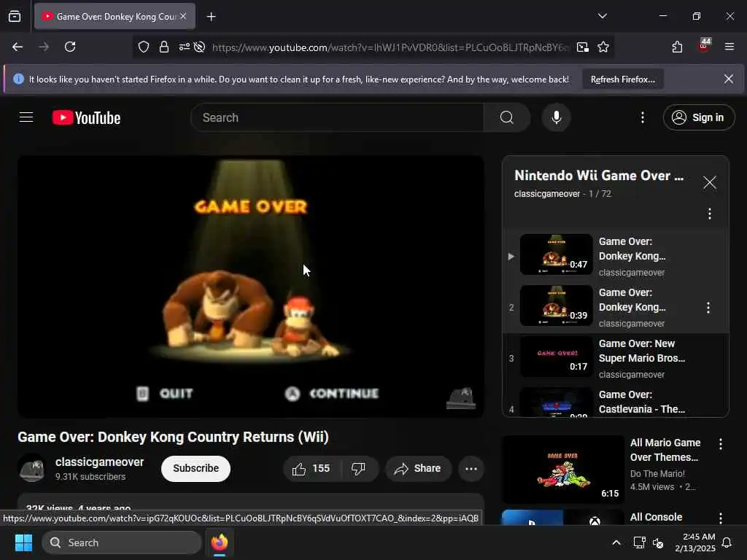This screenshot has width=747, height=560.
Task: Share this video
Action: point(418,469)
